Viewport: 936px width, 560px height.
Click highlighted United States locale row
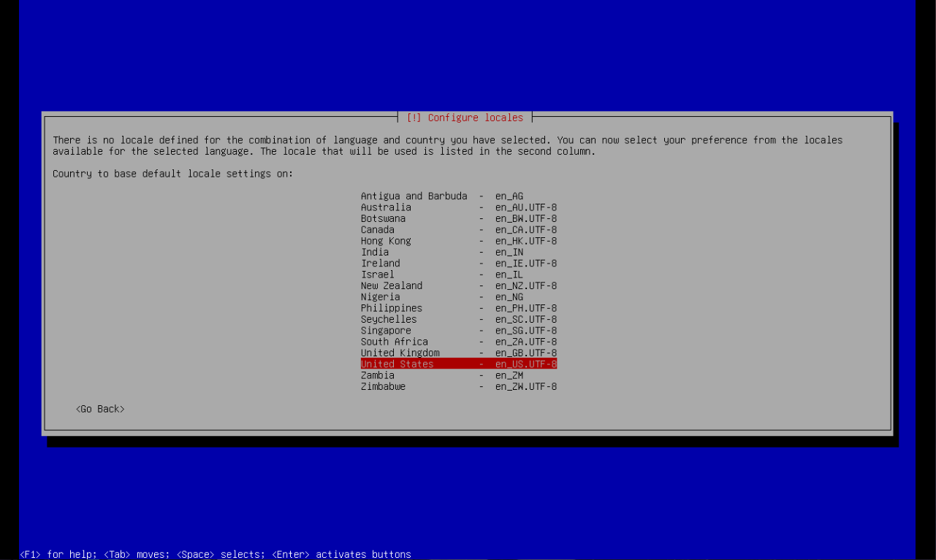(458, 364)
